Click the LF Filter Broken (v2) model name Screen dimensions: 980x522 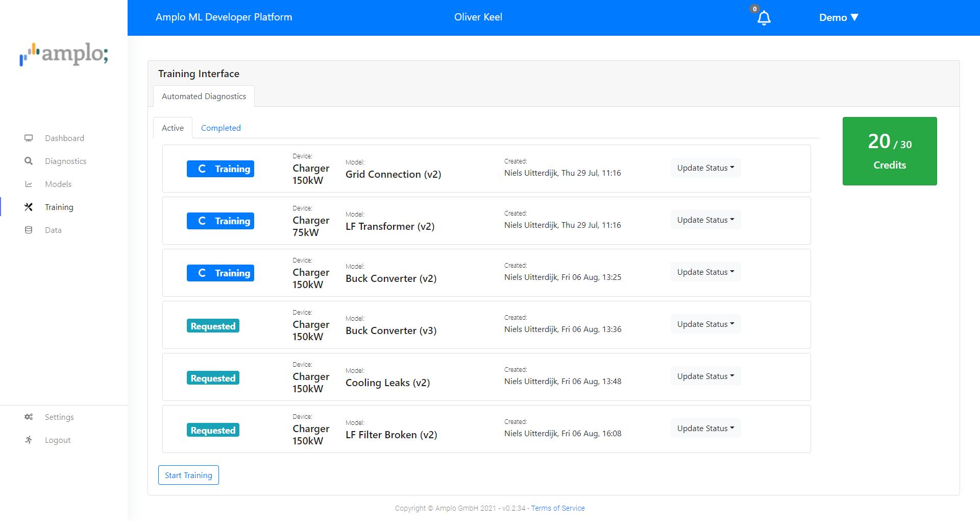click(391, 435)
